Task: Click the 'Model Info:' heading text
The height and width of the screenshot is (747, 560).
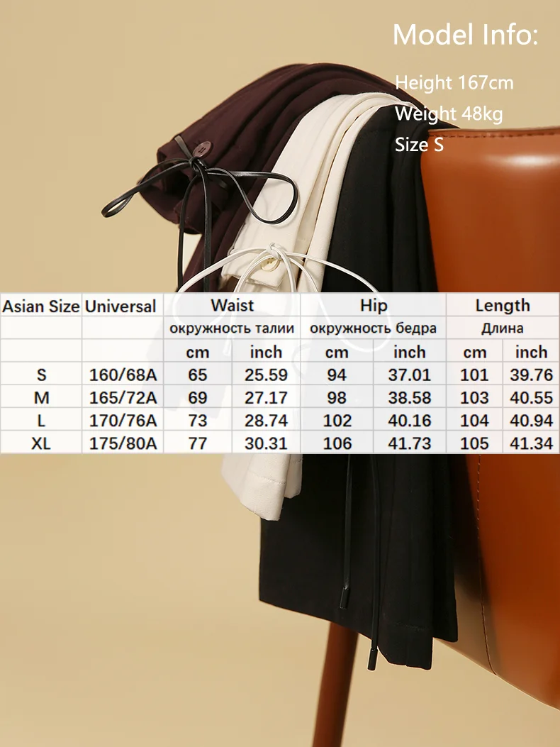Action: click(465, 35)
